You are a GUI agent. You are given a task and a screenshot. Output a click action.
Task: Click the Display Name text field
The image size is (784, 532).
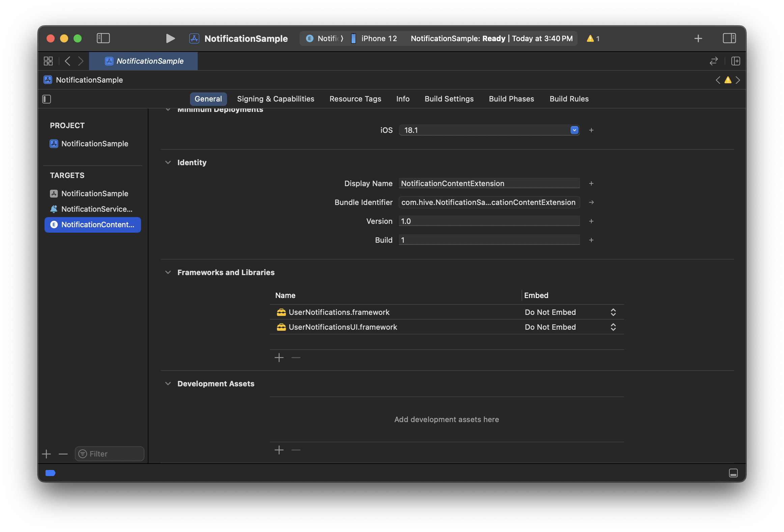[x=489, y=183]
